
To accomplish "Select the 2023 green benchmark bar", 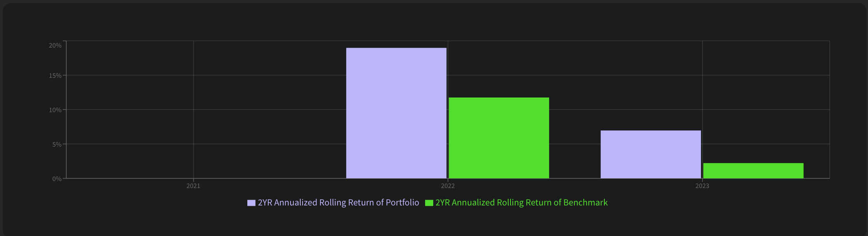I will coord(753,171).
